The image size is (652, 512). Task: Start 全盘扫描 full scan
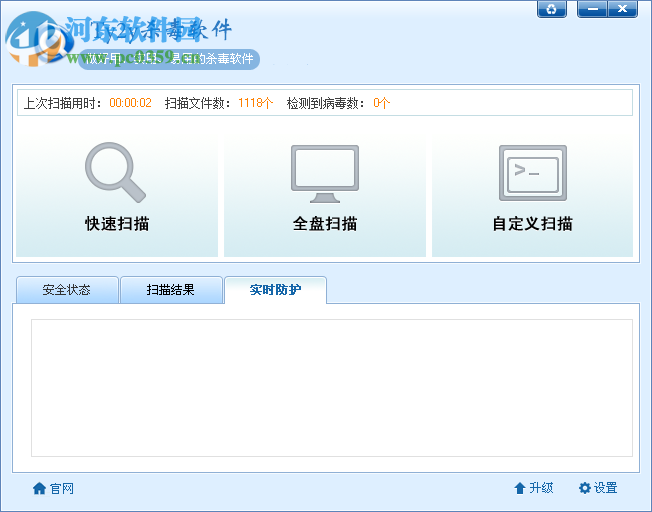325,195
